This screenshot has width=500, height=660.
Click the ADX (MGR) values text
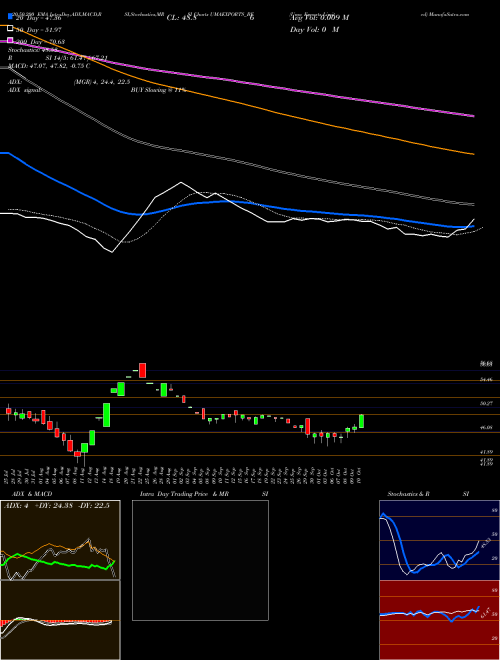(101, 82)
